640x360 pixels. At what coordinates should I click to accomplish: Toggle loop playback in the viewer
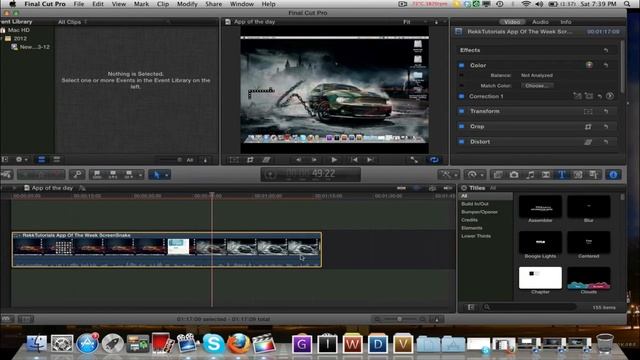pyautogui.click(x=434, y=160)
